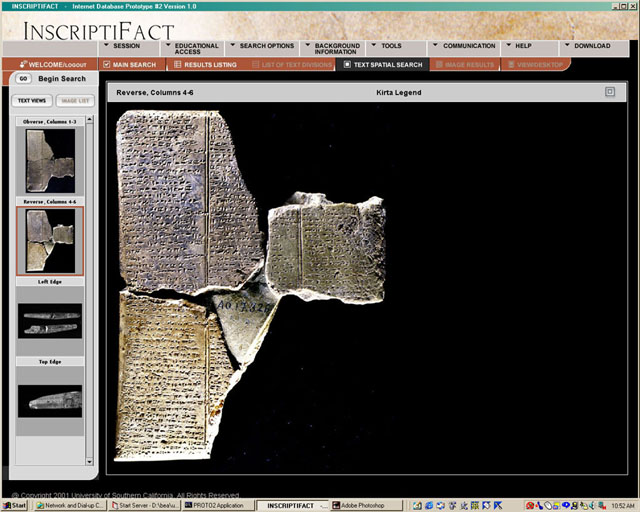Open the Windows Start menu
This screenshot has height=512, width=640.
(x=15, y=506)
